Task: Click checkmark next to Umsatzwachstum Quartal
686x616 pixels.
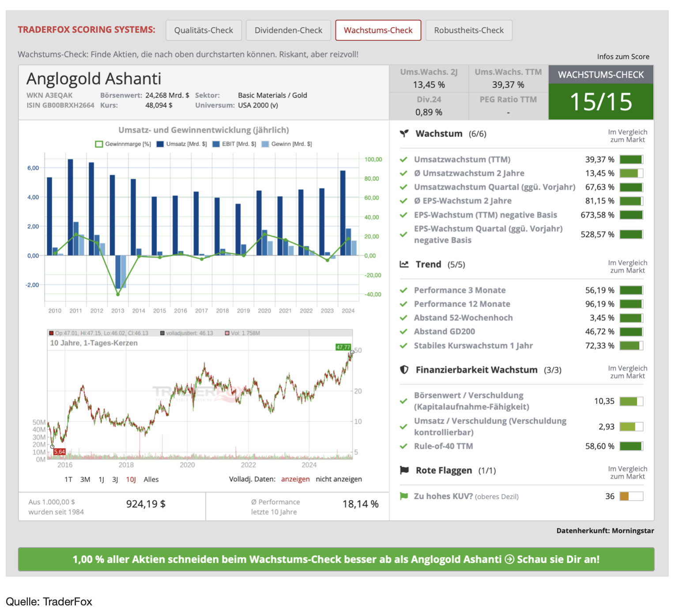Action: click(403, 187)
